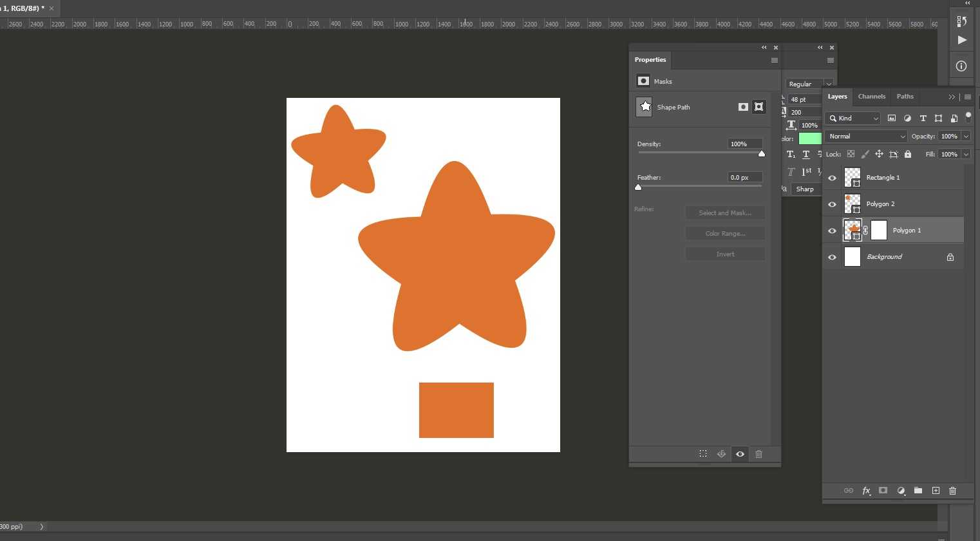Click the Select and Mask button
This screenshot has height=541, width=980.
(x=725, y=213)
